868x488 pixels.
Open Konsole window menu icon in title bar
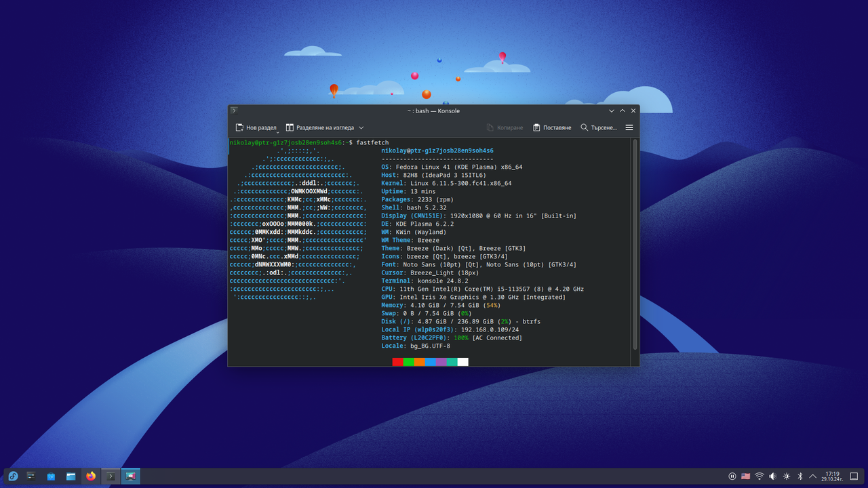pos(234,110)
